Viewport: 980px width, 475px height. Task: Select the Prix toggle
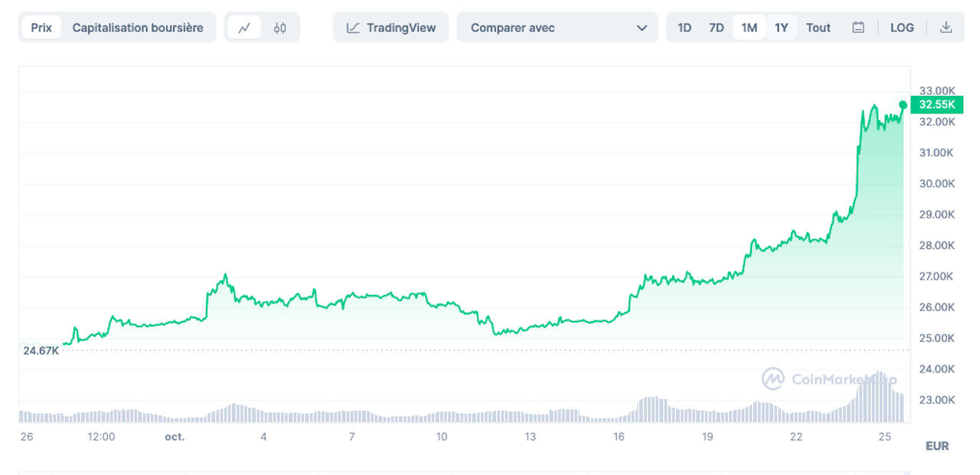(41, 28)
